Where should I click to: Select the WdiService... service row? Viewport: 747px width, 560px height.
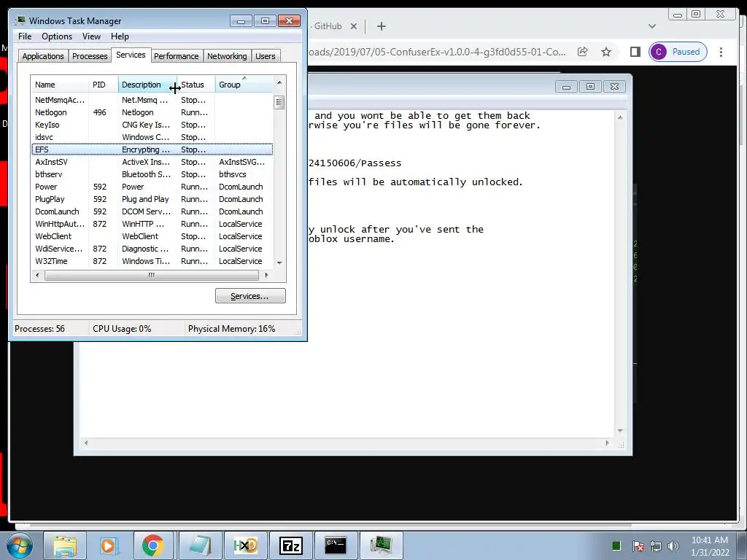coord(152,249)
